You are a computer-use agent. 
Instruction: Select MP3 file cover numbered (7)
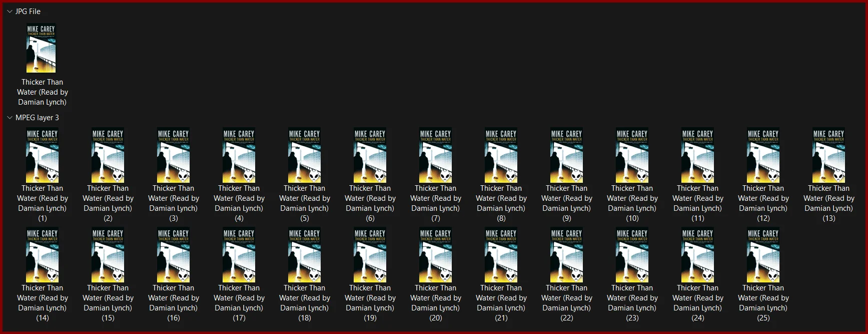[x=436, y=155]
